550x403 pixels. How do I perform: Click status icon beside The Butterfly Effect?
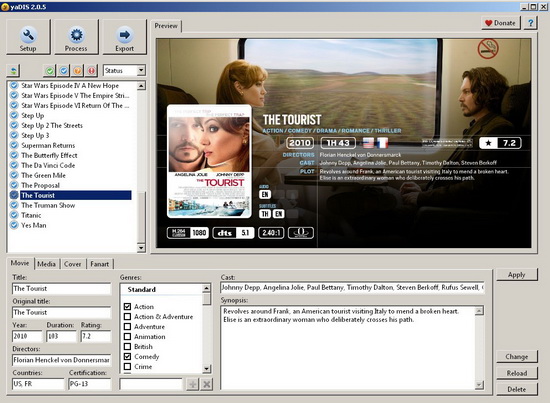pyautogui.click(x=14, y=155)
